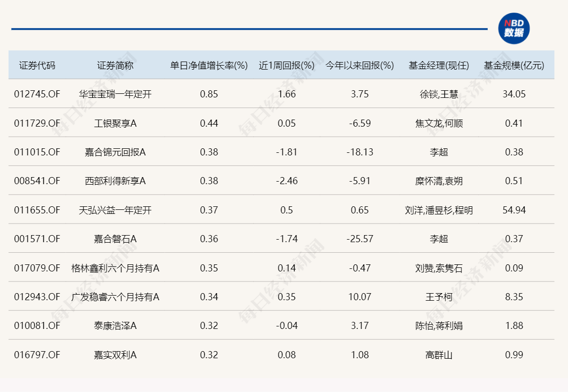
Task: Select the fund size value 0.99
Action: coord(514,355)
